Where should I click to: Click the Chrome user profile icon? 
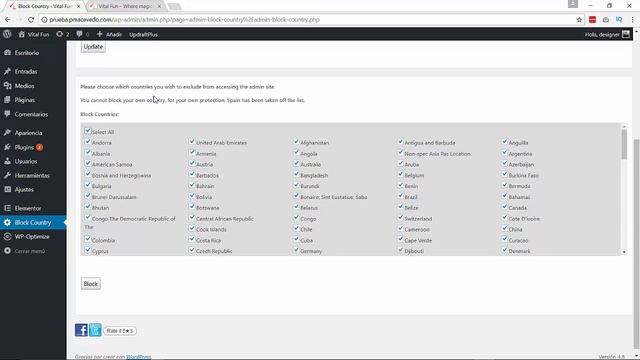[573, 4]
